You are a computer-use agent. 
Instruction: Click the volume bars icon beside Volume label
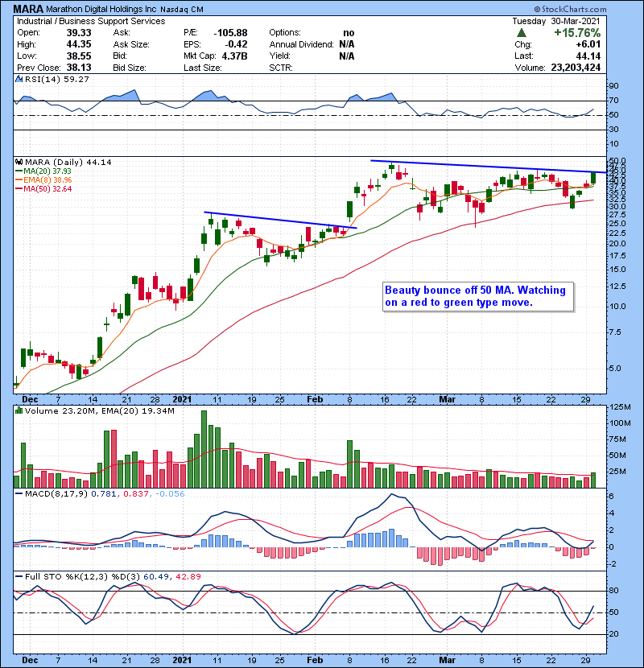19,410
